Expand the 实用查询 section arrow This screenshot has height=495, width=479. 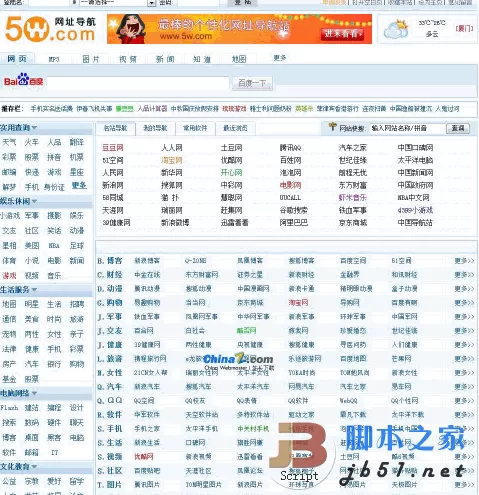34,128
